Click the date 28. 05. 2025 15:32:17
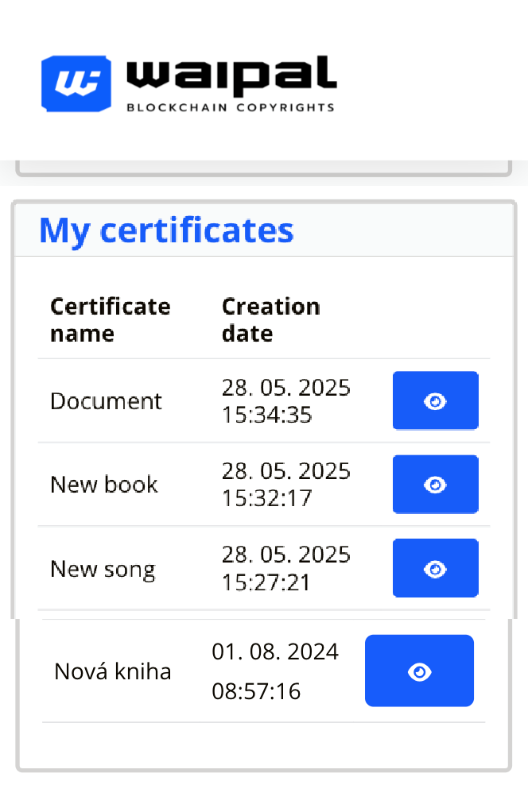The image size is (528, 812). pos(286,485)
